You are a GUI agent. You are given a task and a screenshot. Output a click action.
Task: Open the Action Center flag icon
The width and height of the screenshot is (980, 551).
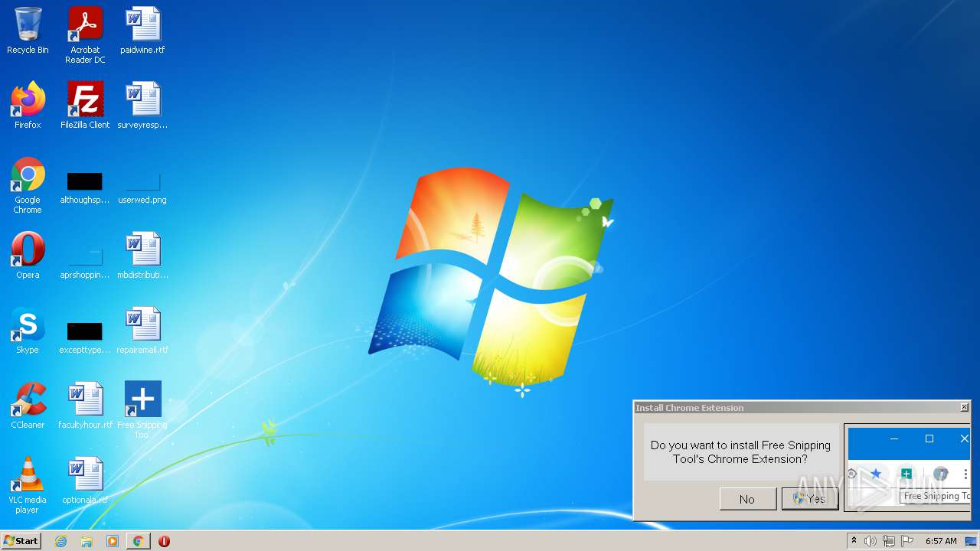907,541
